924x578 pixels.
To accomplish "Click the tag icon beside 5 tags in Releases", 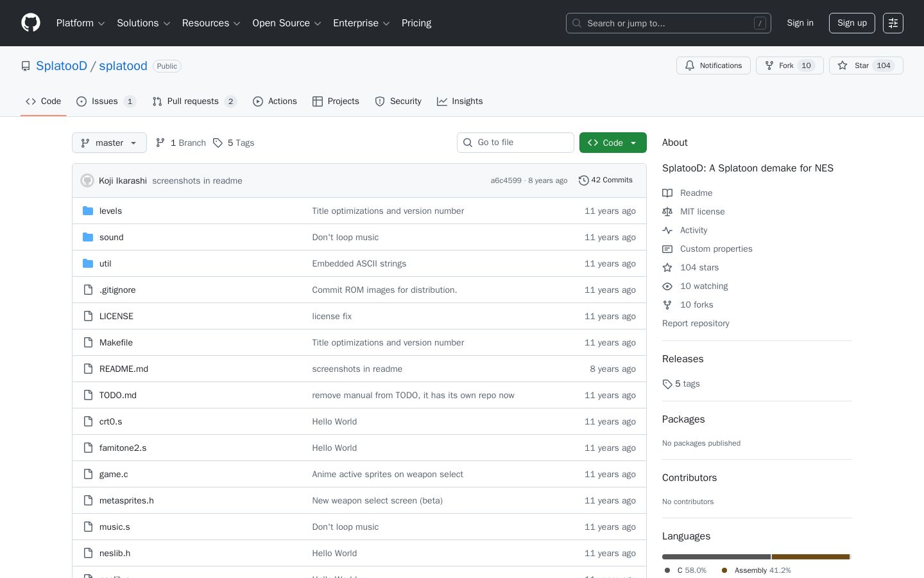I will point(667,384).
